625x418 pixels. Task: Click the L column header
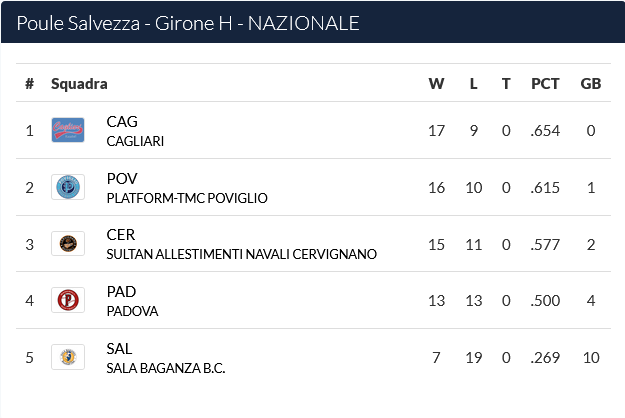pyautogui.click(x=474, y=84)
